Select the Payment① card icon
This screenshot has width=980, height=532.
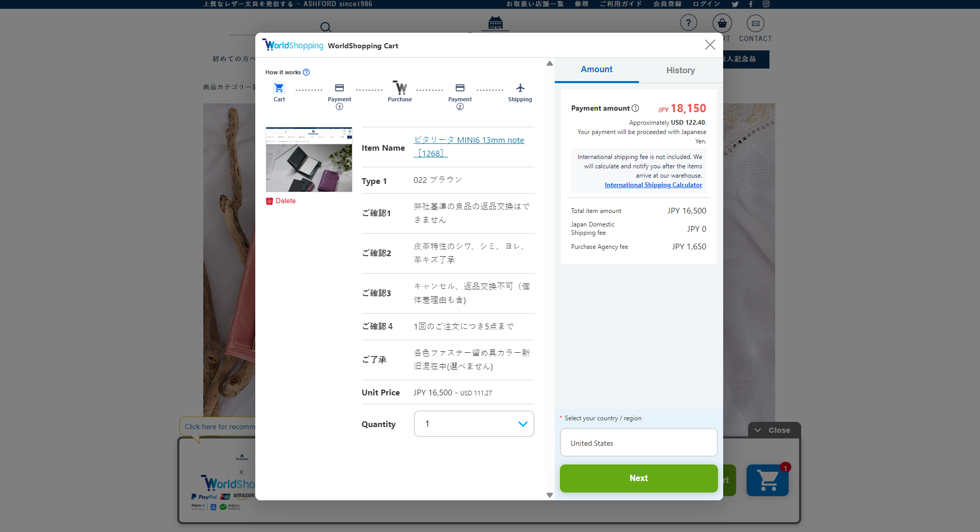pyautogui.click(x=339, y=88)
